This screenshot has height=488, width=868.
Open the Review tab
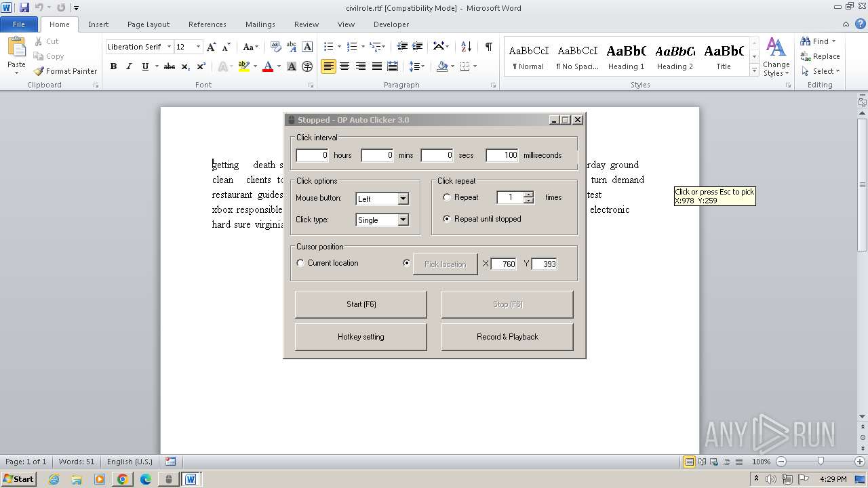(x=307, y=24)
